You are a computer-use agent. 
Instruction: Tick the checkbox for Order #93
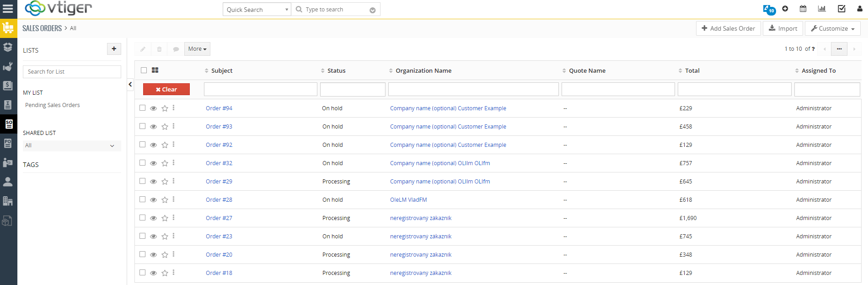pyautogui.click(x=143, y=126)
